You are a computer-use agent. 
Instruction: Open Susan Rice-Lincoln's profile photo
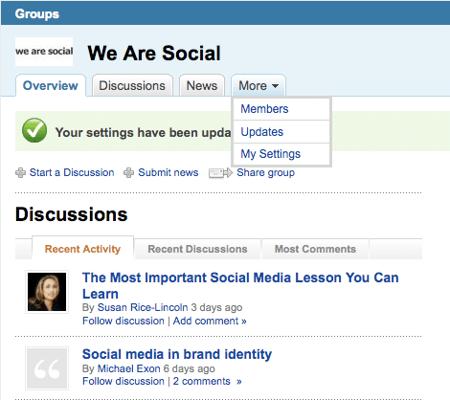(47, 292)
